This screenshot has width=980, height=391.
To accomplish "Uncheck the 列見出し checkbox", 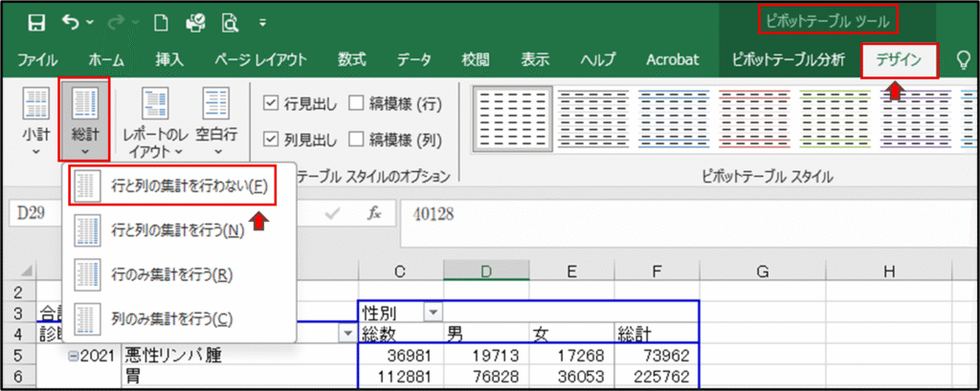I will [x=270, y=140].
